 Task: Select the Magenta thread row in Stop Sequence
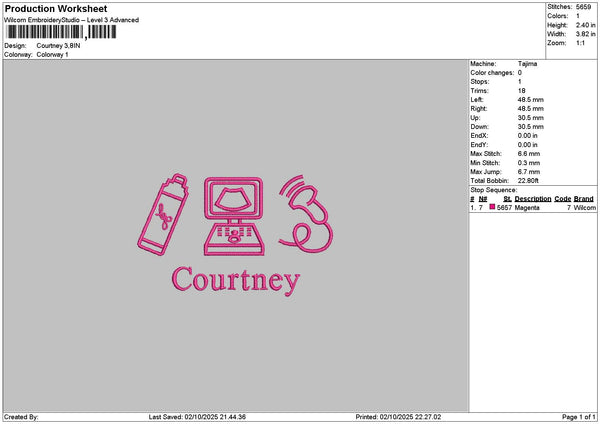coord(533,207)
